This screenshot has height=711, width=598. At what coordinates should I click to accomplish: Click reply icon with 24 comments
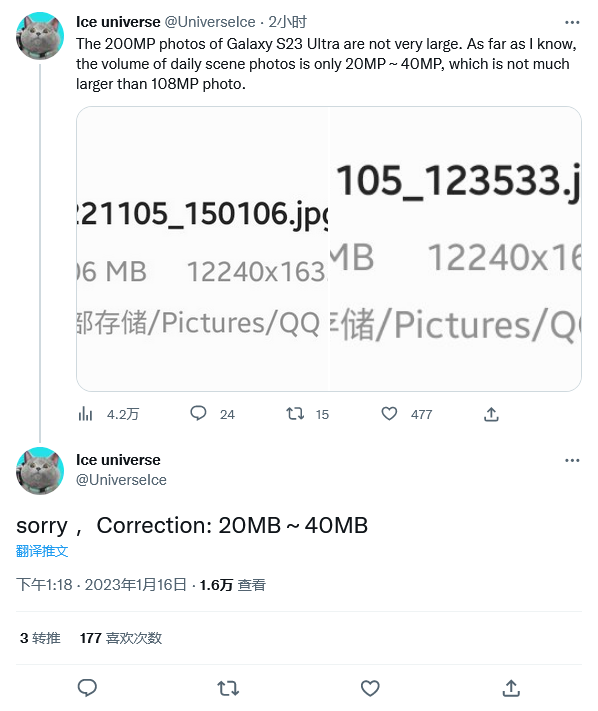click(x=198, y=414)
